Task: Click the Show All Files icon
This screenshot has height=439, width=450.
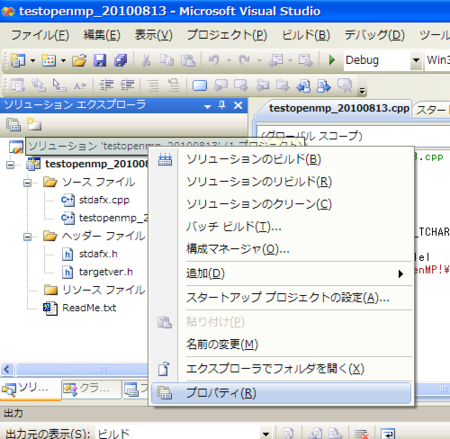Action: point(34,125)
